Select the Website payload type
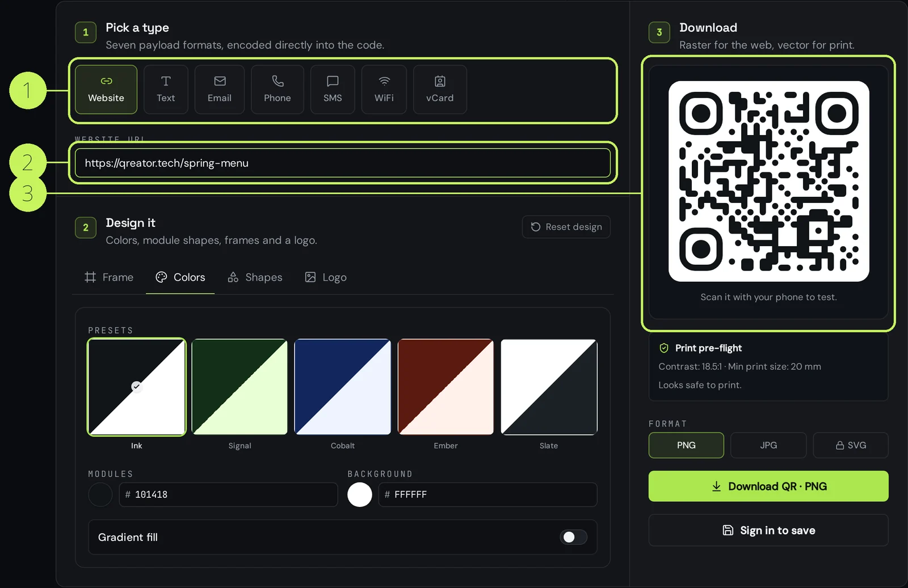This screenshot has width=908, height=588. (x=106, y=90)
